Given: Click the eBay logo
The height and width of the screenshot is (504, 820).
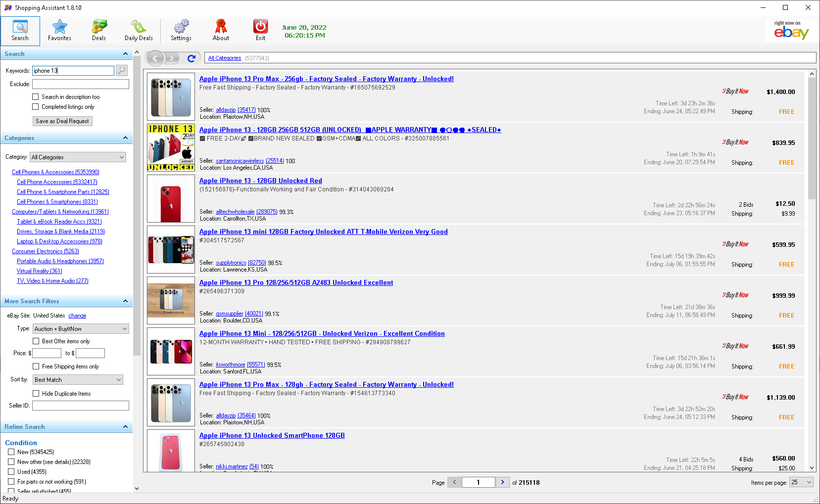Looking at the screenshot, I should point(791,31).
